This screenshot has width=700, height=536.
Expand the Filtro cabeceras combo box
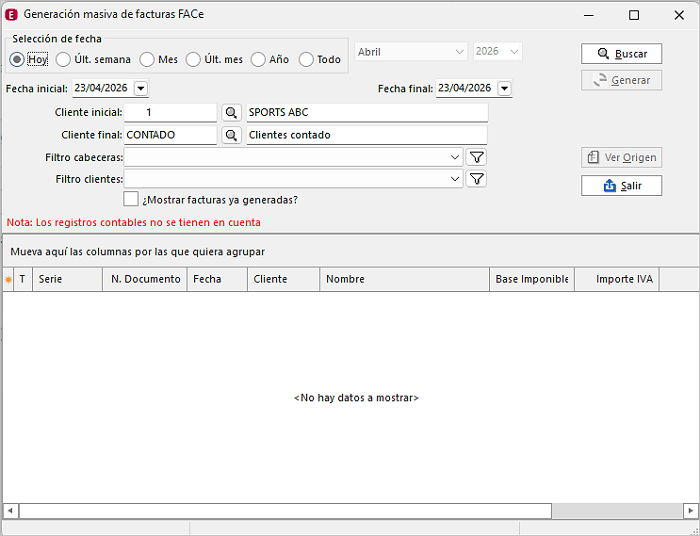point(455,157)
